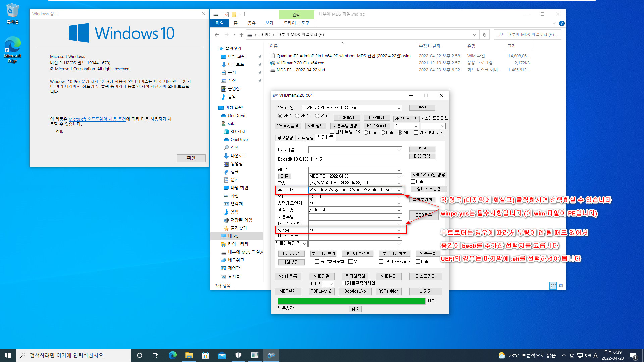Launch Edge from the taskbar
This screenshot has height=362, width=644.
[172, 355]
